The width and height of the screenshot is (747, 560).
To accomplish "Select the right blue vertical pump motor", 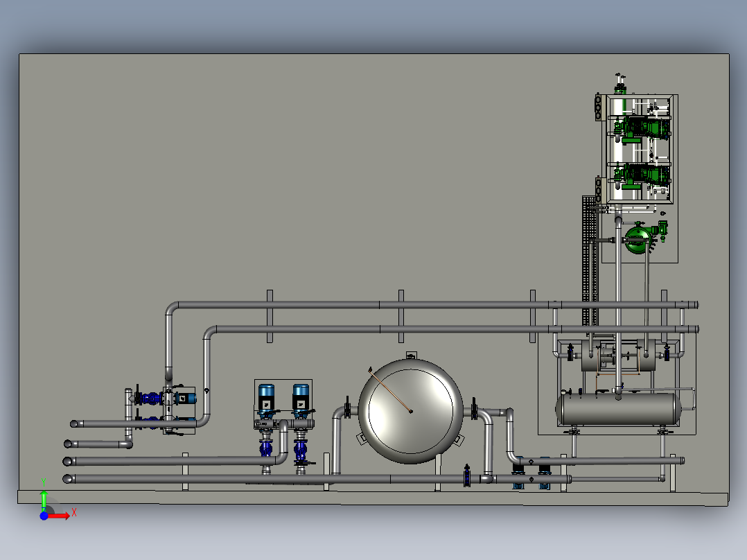I will tap(301, 397).
